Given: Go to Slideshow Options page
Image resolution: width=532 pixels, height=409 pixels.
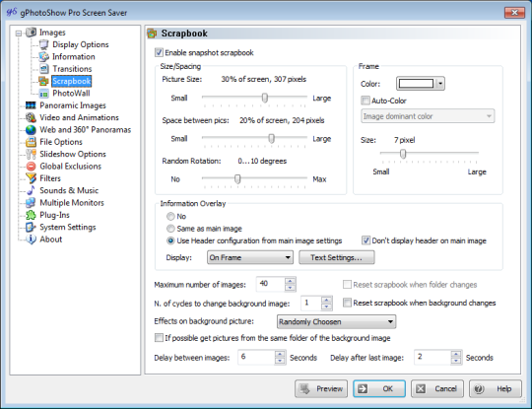Looking at the screenshot, I should tap(73, 154).
